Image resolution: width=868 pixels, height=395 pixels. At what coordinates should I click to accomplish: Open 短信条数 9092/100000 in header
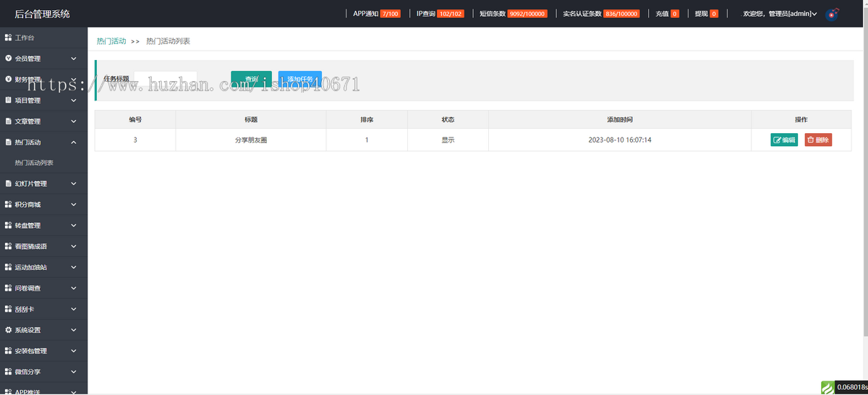[x=514, y=14]
